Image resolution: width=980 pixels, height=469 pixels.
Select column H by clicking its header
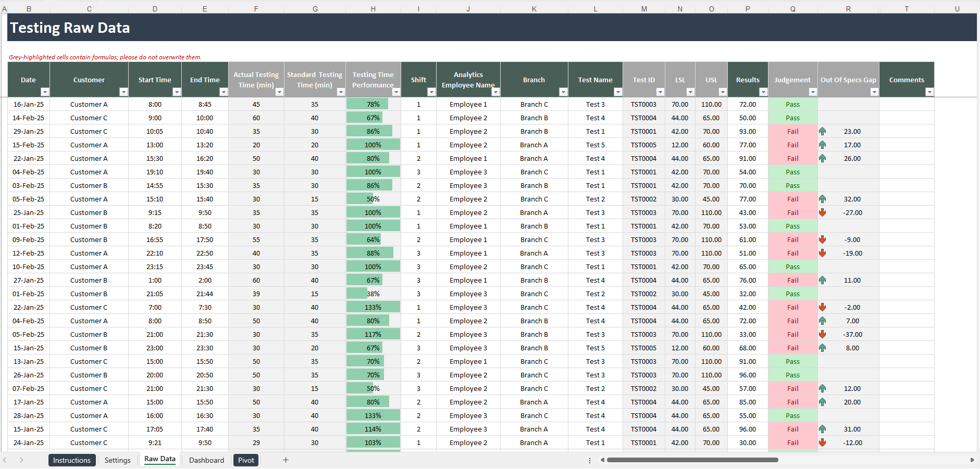point(373,8)
